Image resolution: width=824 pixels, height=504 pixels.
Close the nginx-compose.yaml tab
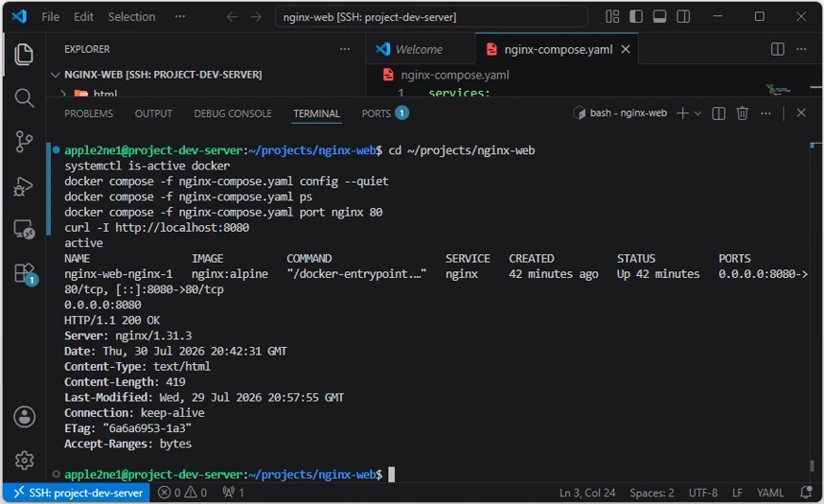[x=626, y=50]
